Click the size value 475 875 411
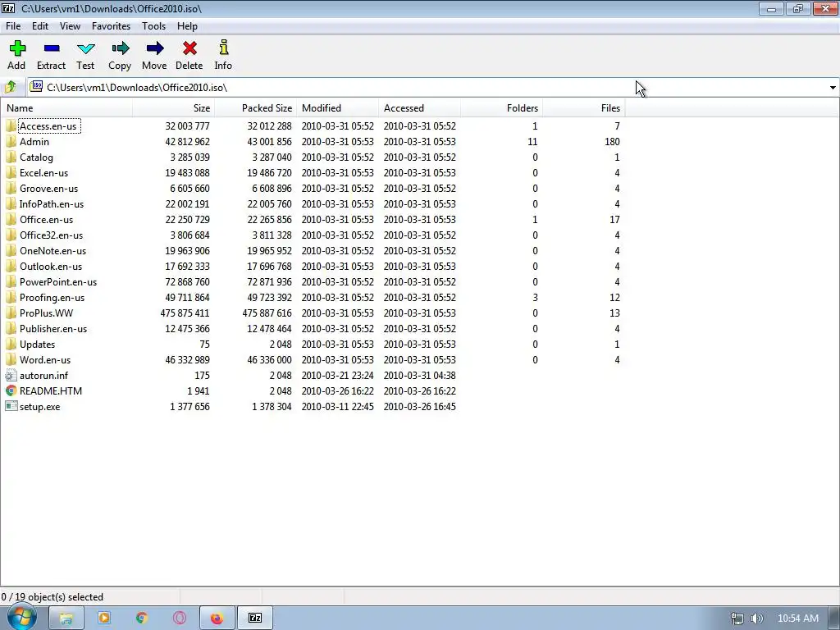 [185, 313]
